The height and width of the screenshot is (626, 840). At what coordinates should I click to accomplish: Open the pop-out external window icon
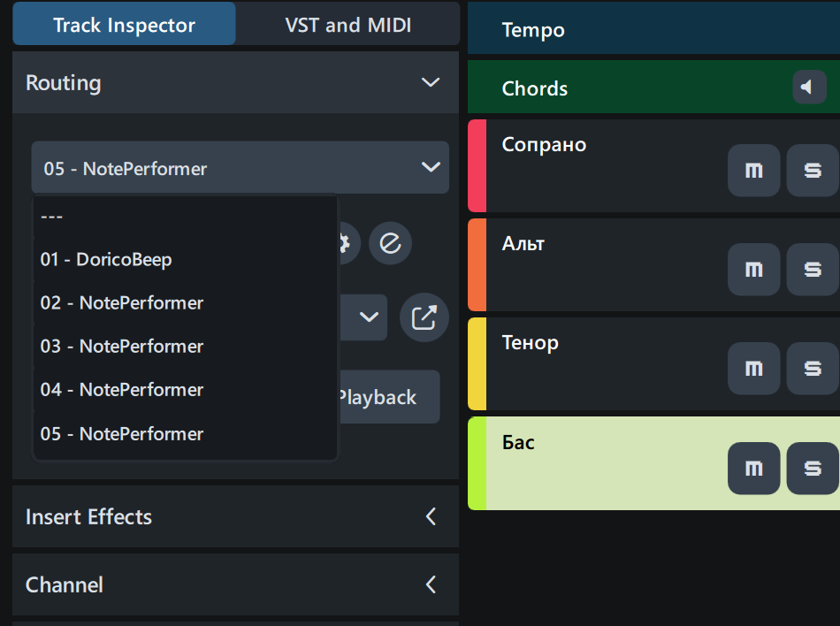(424, 317)
